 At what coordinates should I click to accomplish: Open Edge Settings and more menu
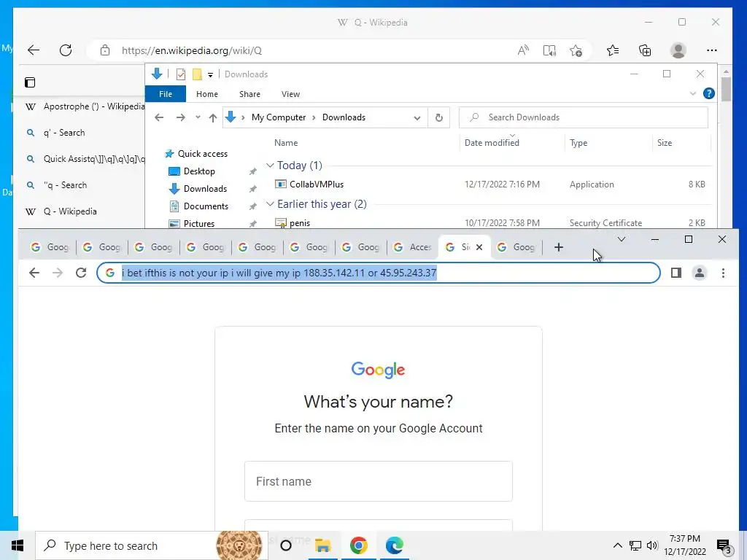pos(712,50)
